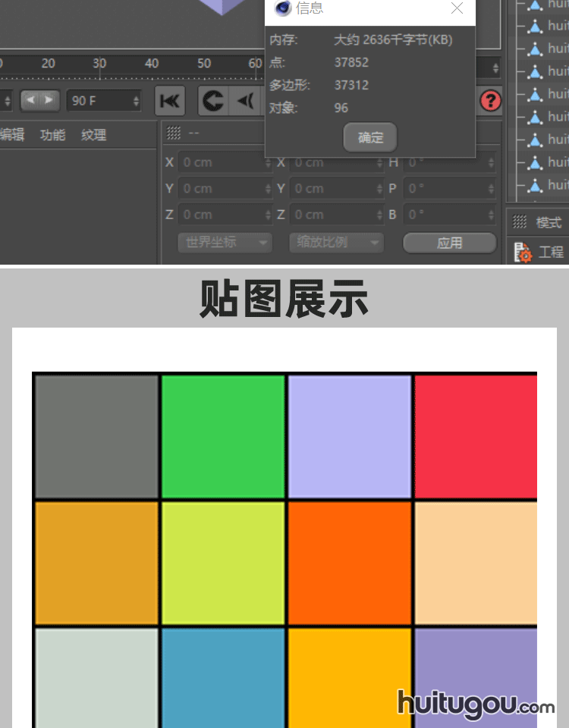Select the 96 objects value
The image size is (569, 728).
pyautogui.click(x=341, y=108)
